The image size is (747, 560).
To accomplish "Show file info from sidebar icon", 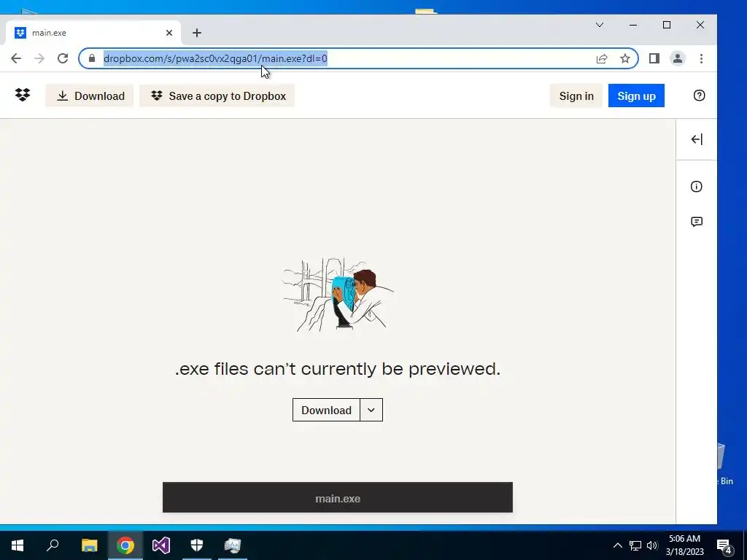I will point(697,187).
